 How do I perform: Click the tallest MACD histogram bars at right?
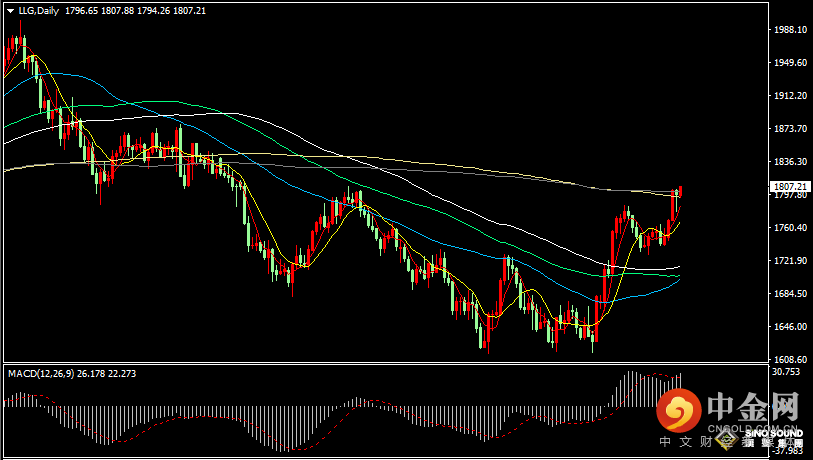pos(630,390)
